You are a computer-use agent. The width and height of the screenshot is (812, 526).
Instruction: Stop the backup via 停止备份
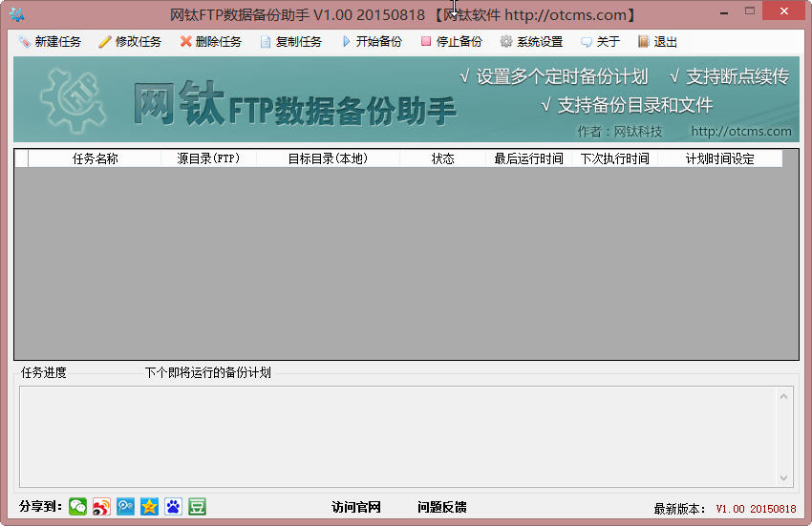coord(452,41)
